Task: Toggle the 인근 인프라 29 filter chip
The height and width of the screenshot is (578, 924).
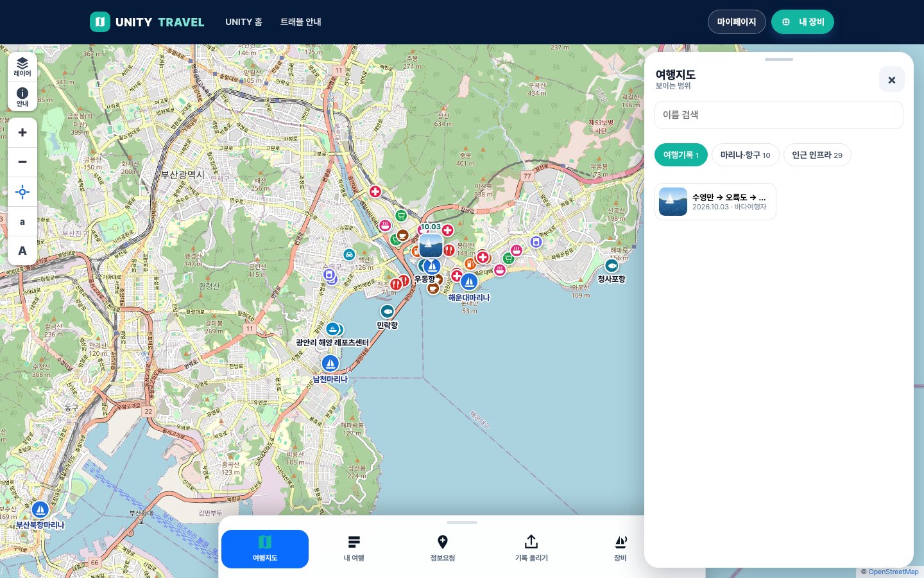Action: 817,155
